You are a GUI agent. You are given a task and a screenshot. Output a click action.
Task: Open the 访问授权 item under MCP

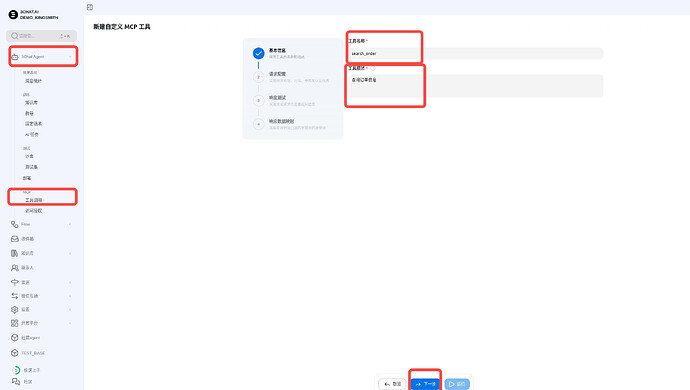33,211
